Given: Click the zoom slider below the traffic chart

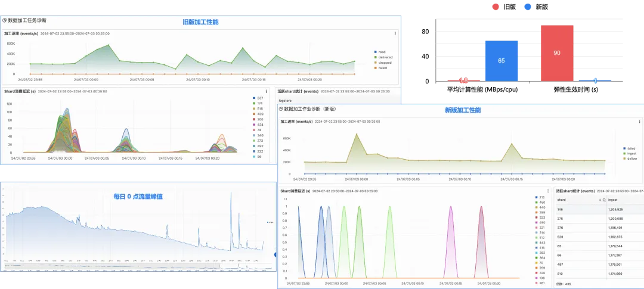Looking at the screenshot, I should [x=137, y=266].
